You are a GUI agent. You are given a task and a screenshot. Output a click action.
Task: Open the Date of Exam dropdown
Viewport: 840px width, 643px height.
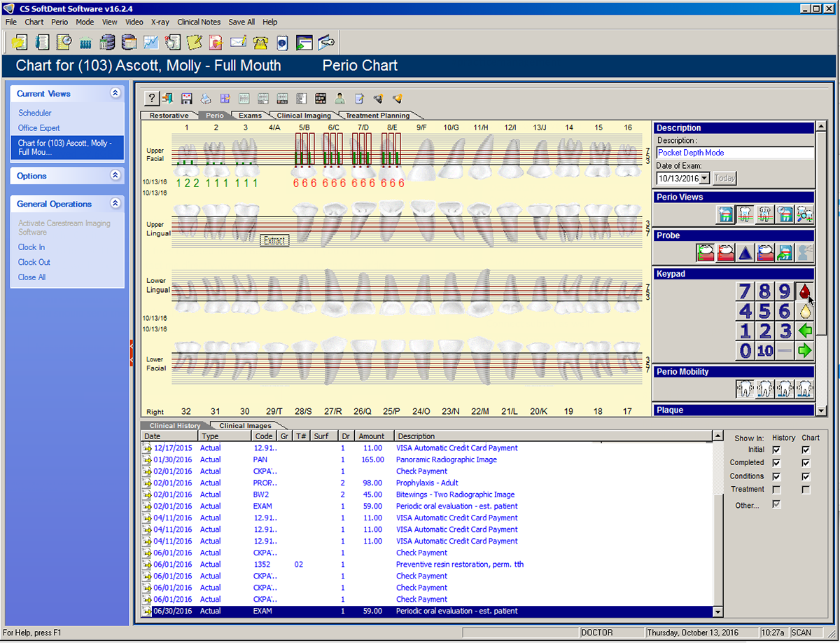(x=704, y=179)
